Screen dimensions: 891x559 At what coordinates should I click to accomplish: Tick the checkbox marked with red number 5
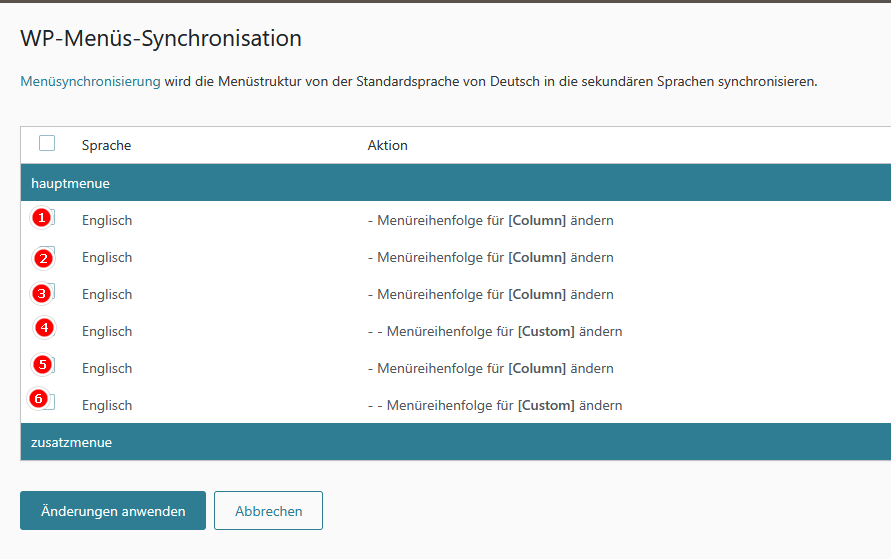46,366
